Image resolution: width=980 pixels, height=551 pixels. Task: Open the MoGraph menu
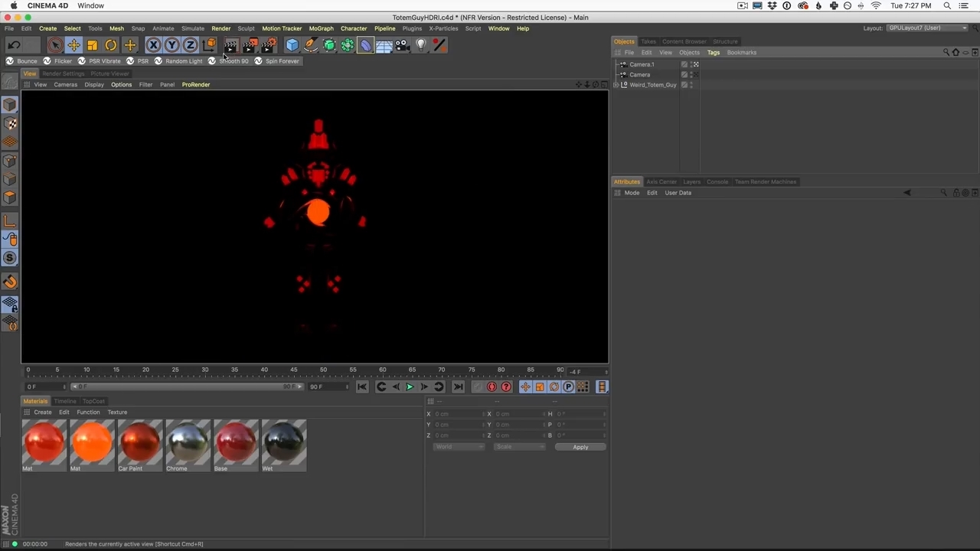click(x=321, y=28)
